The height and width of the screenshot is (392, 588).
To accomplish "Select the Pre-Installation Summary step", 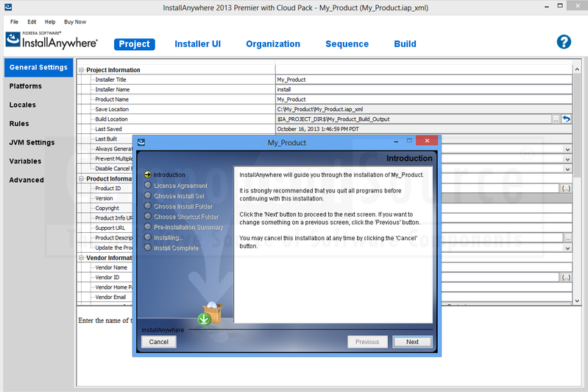I will coord(183,227).
